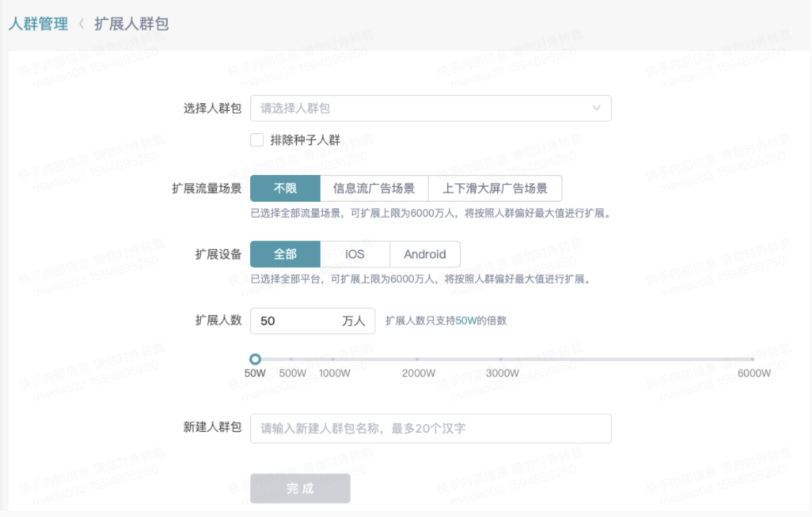This screenshot has height=517, width=812.
Task: Select 不限 traffic scene option
Action: point(285,188)
